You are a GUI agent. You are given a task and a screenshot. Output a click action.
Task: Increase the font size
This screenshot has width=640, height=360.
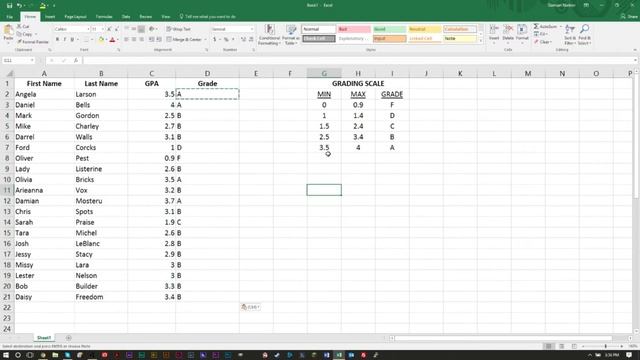click(x=109, y=29)
